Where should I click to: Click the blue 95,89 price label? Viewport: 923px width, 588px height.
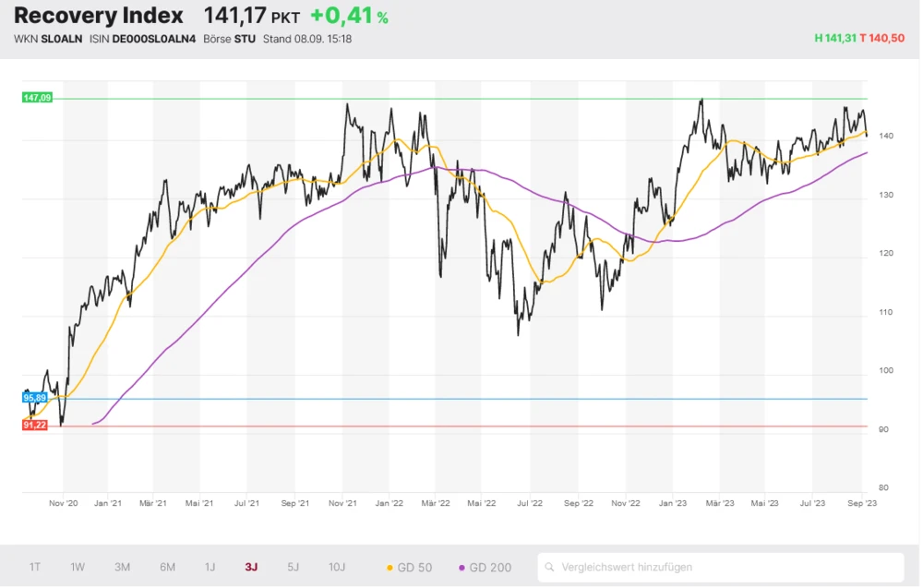(x=34, y=398)
